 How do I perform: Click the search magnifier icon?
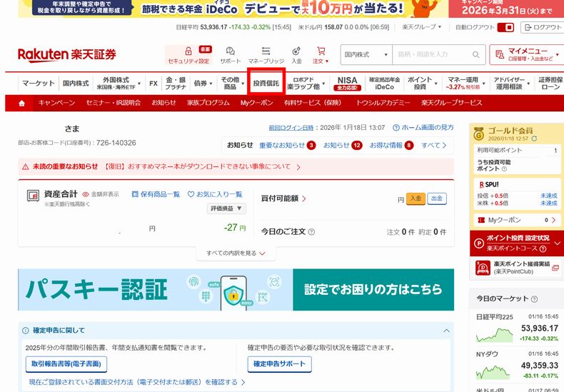(x=475, y=55)
